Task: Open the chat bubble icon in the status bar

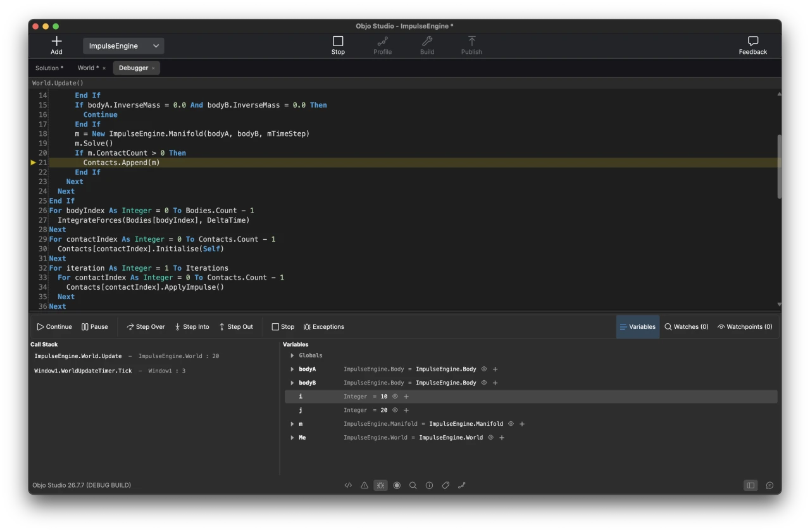Action: [x=769, y=486]
